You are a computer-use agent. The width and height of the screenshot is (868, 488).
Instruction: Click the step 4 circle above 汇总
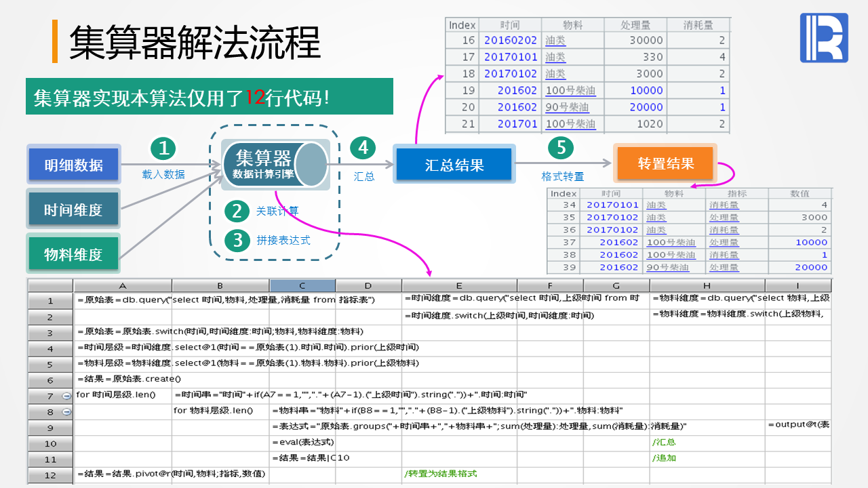point(363,148)
